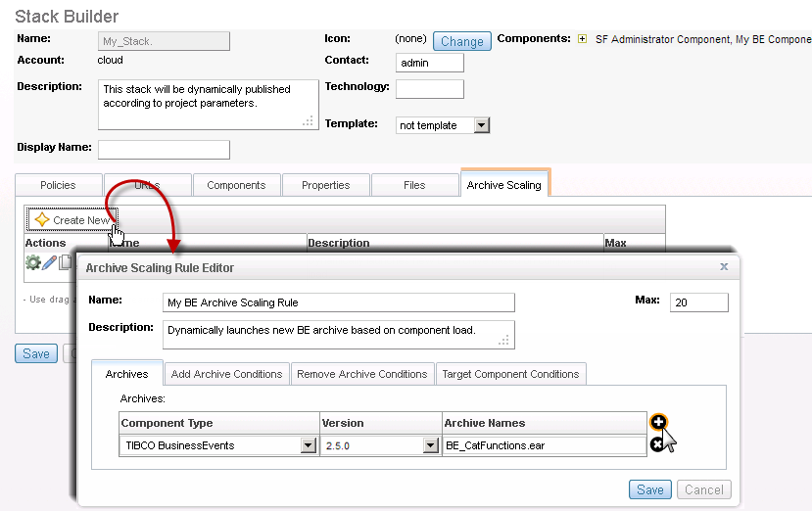Open the Remove Archive Conditions tab
This screenshot has height=511, width=812.
pos(362,374)
